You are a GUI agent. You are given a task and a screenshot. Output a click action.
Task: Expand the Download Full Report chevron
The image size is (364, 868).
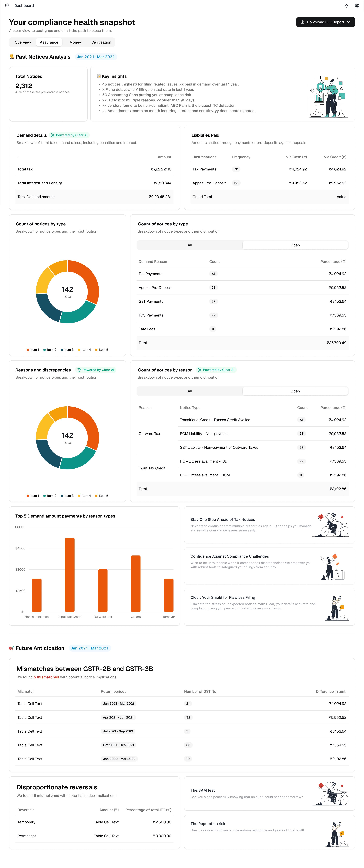click(x=348, y=22)
